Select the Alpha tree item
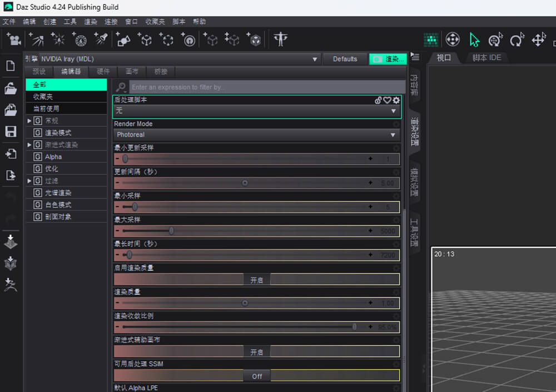The height and width of the screenshot is (392, 556). [x=53, y=157]
